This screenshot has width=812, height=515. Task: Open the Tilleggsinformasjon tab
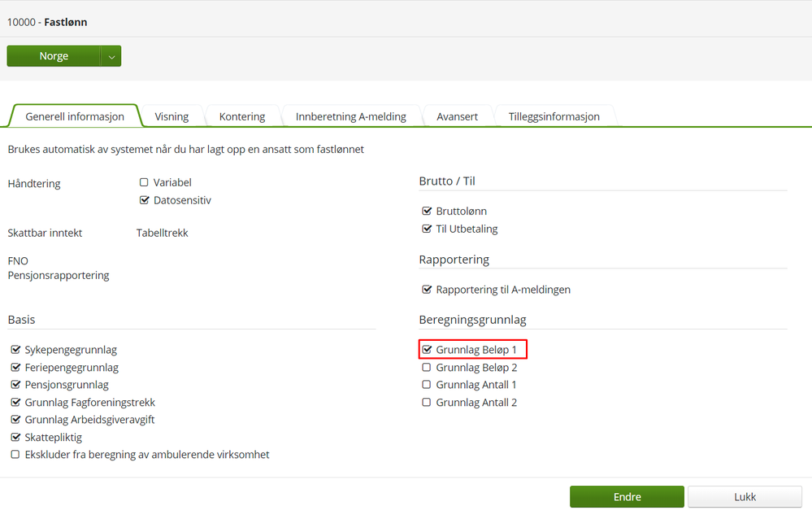coord(554,116)
